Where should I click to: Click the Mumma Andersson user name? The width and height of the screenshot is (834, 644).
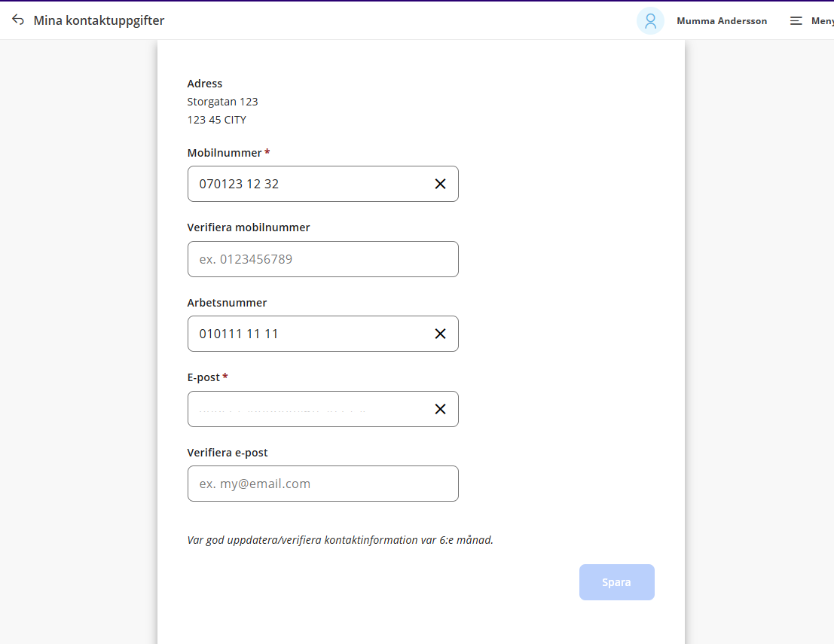click(721, 21)
